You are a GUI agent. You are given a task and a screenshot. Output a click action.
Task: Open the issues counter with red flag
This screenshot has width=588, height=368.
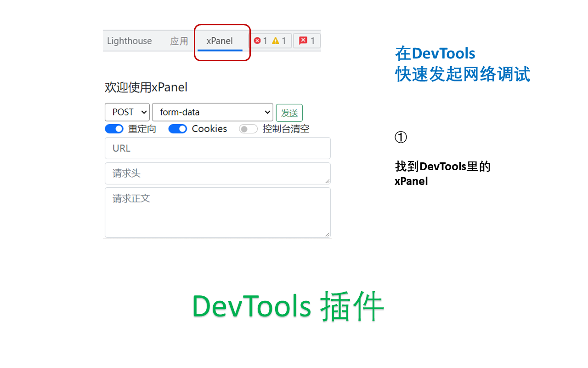click(x=306, y=41)
